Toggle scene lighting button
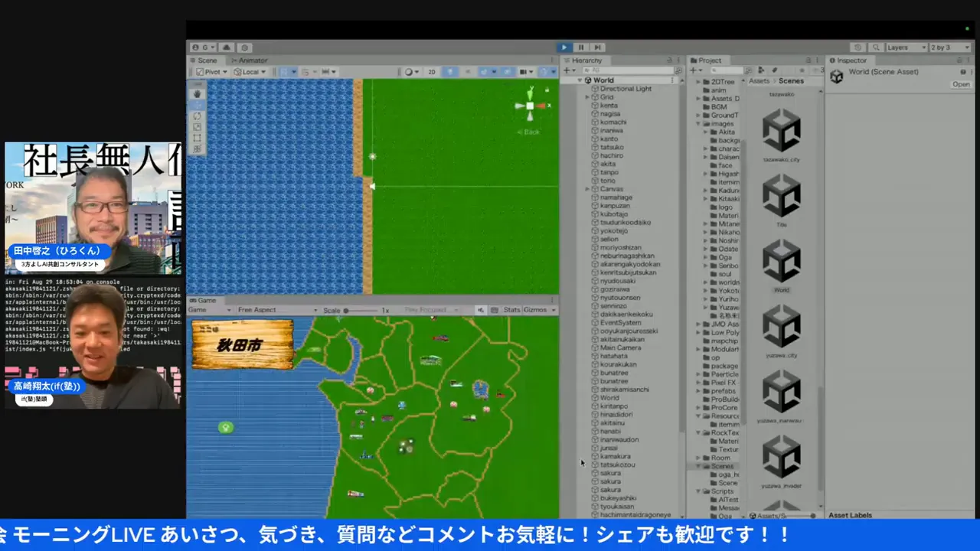The width and height of the screenshot is (980, 551). 449,72
